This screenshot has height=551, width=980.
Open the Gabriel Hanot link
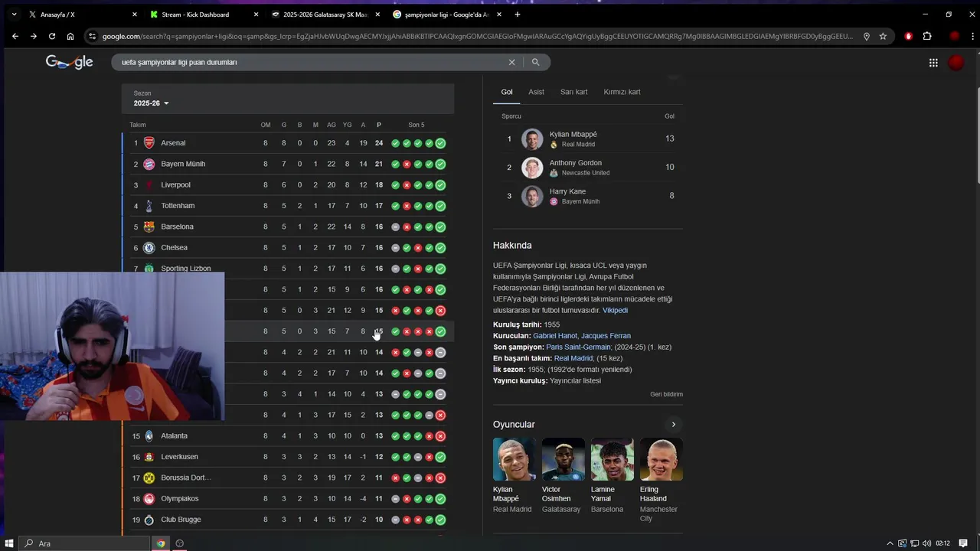[x=555, y=336]
